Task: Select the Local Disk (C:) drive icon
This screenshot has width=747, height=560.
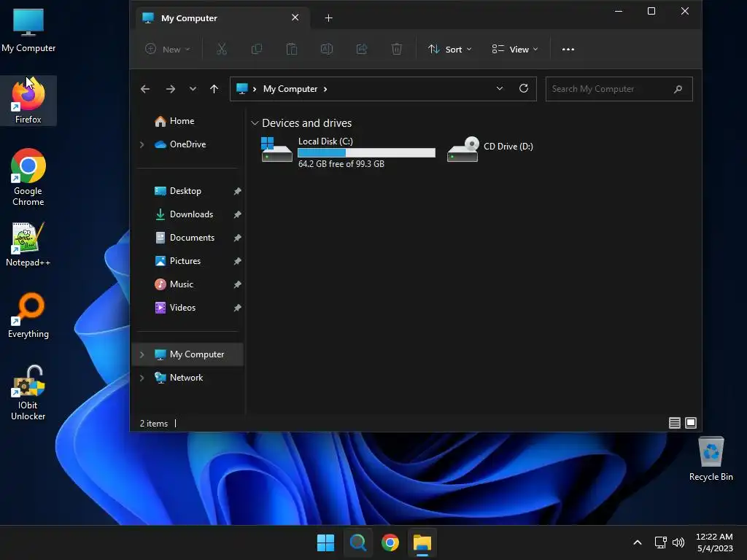Action: (x=276, y=149)
